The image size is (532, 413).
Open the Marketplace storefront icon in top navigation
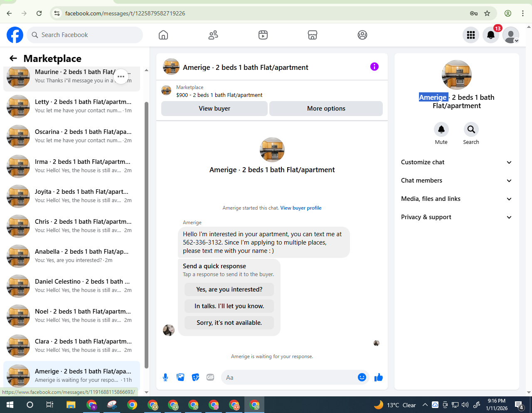pyautogui.click(x=313, y=35)
